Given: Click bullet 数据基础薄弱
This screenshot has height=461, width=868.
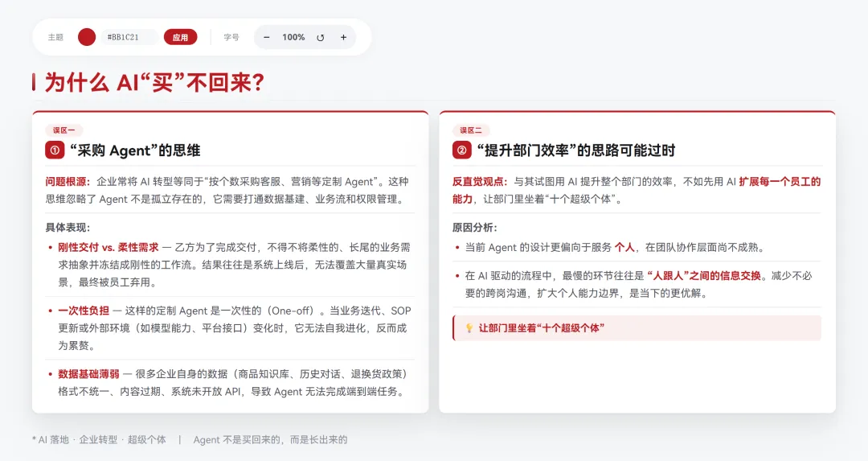Looking at the screenshot, I should click(x=88, y=374).
